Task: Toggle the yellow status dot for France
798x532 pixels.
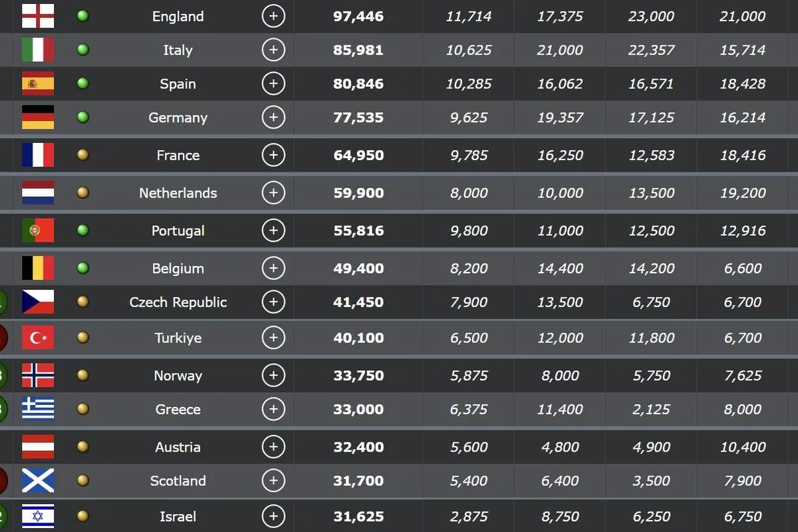Action: [82, 155]
